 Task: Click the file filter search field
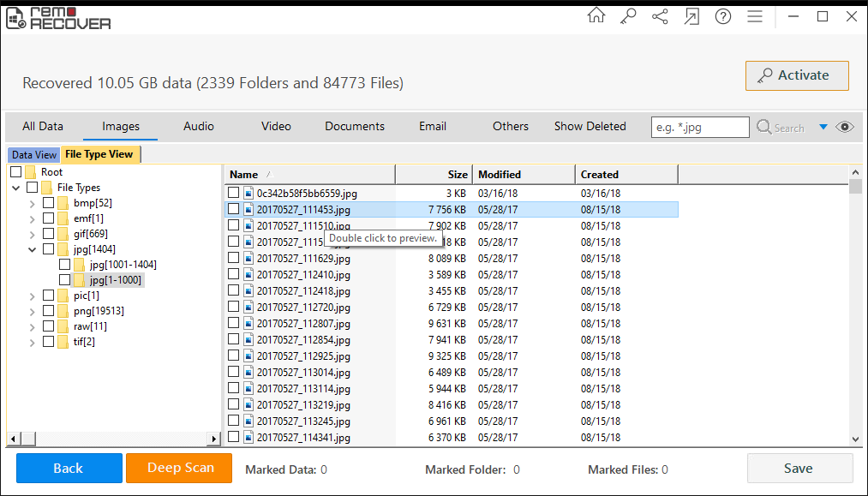click(700, 127)
